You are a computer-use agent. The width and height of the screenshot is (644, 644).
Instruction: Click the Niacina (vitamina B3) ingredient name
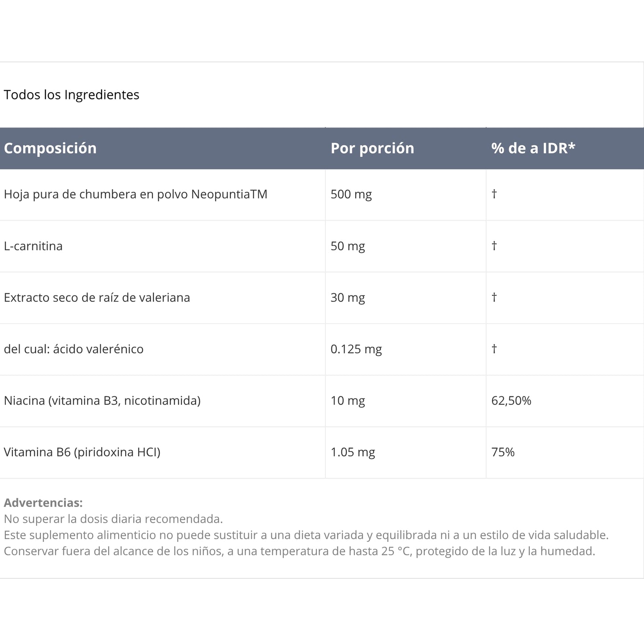coord(102,401)
